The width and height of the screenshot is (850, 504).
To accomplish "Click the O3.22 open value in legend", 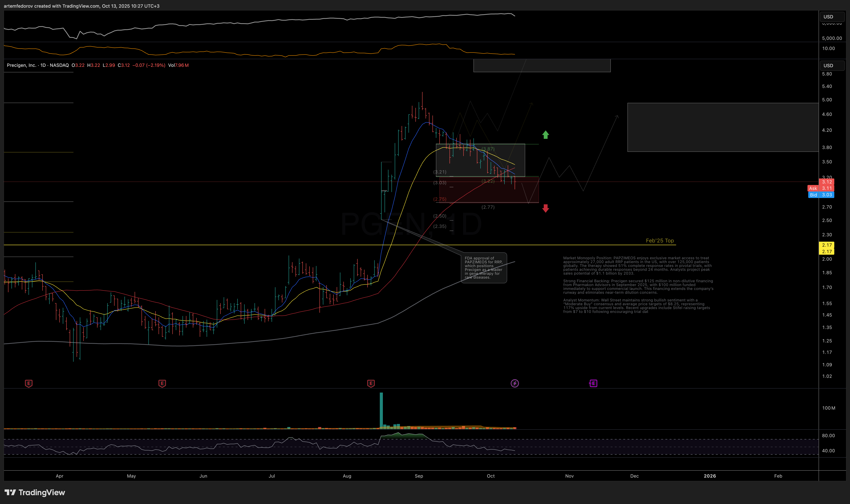I will coord(78,65).
